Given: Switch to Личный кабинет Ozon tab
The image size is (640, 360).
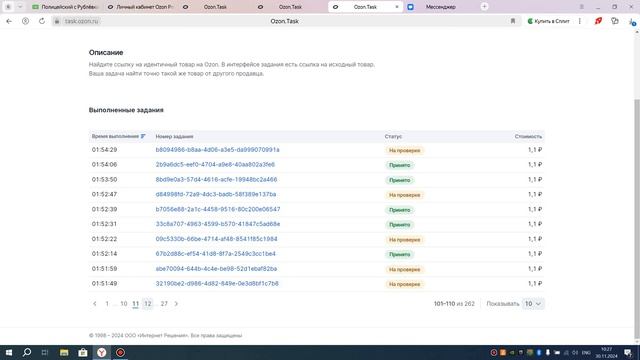Looking at the screenshot, I should 140,7.
